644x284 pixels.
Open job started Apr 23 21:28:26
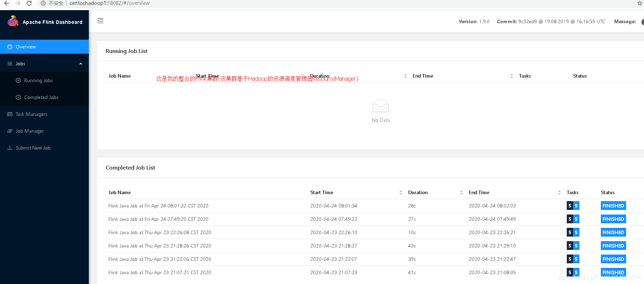coord(160,246)
